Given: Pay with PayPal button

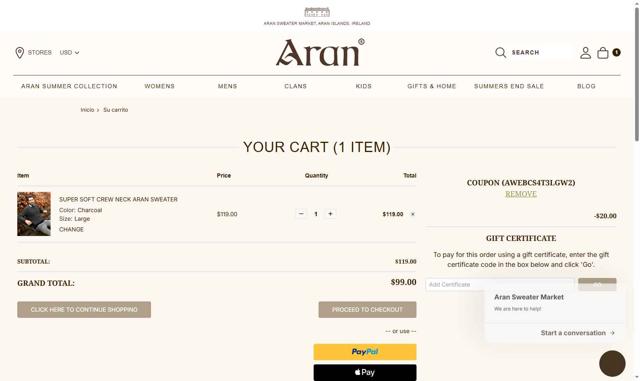Looking at the screenshot, I should tap(365, 352).
